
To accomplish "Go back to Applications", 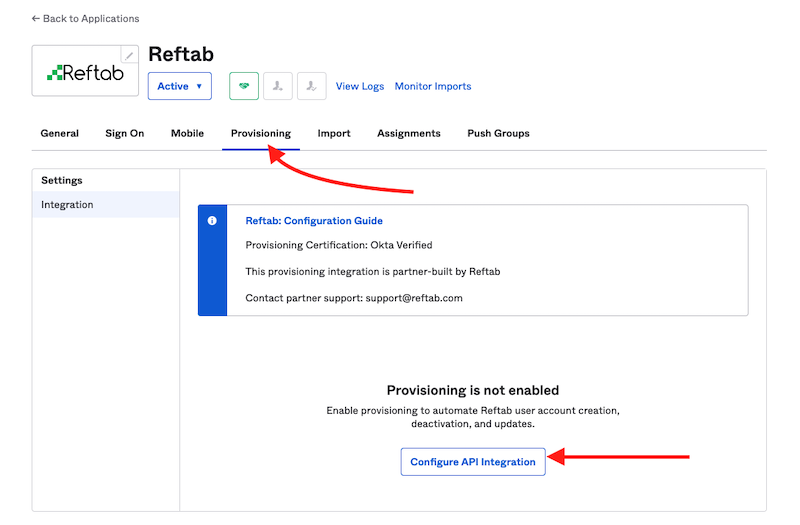I will click(85, 18).
